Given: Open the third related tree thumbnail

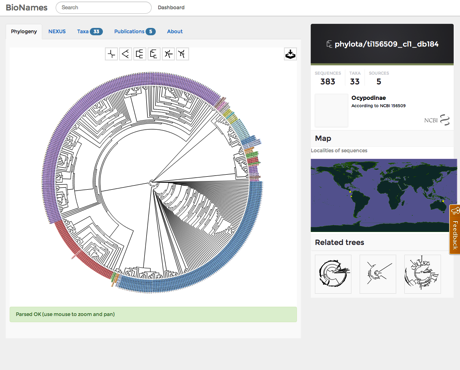Looking at the screenshot, I should pyautogui.click(x=422, y=274).
